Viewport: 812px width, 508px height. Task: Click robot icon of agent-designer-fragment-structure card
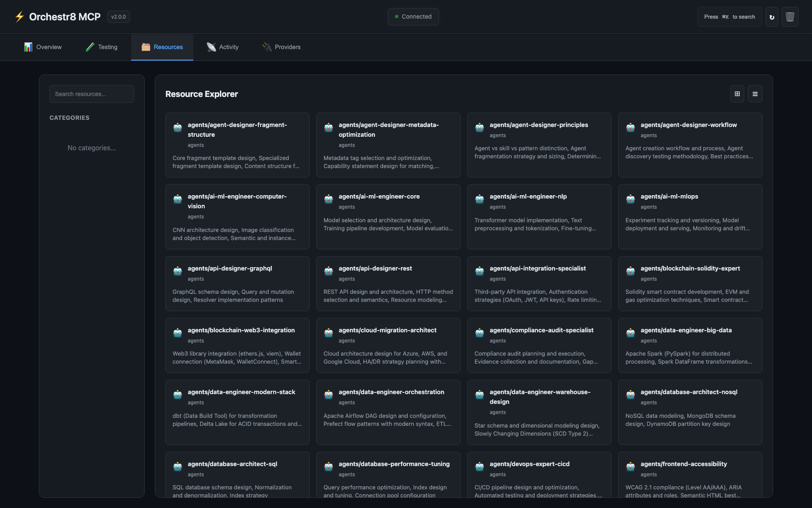[178, 127]
